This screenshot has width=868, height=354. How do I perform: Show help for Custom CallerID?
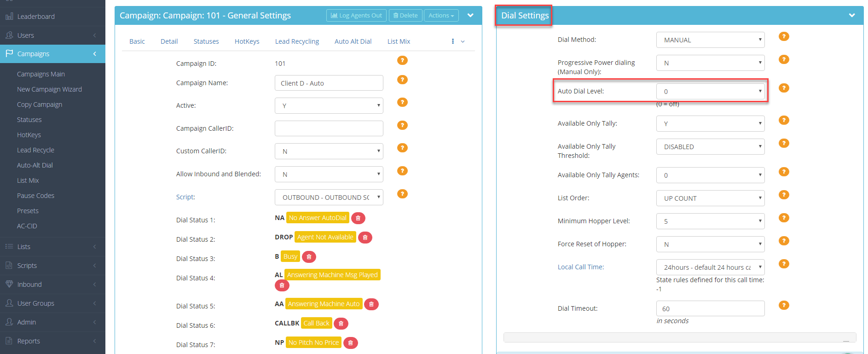tap(402, 148)
